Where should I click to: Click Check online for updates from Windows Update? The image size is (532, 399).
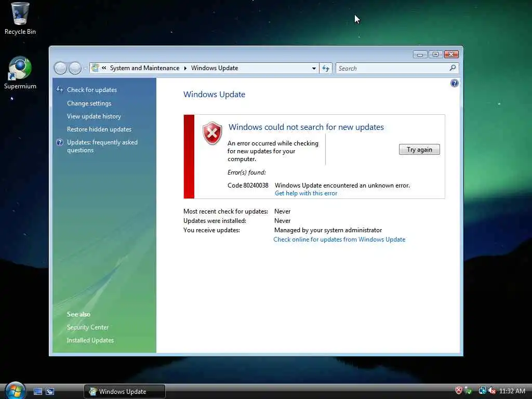(339, 240)
